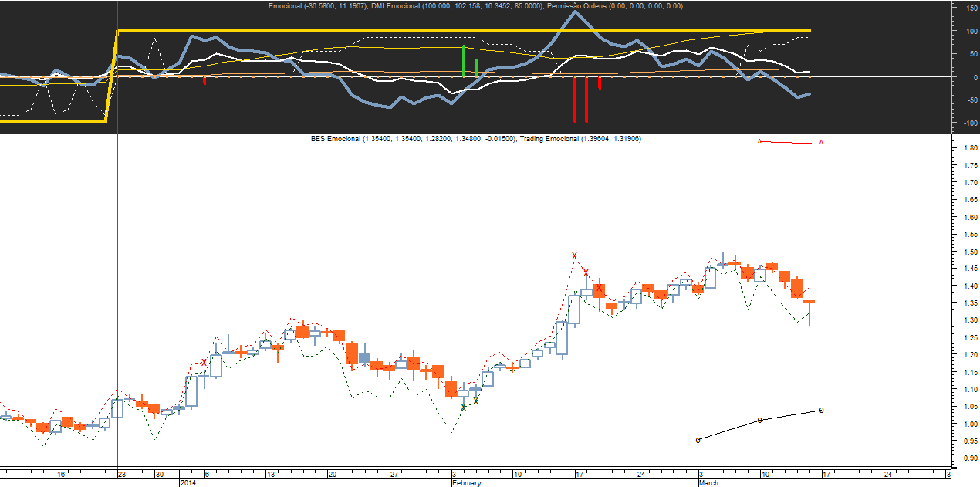Click the date label 13 on time axis

click(x=272, y=473)
